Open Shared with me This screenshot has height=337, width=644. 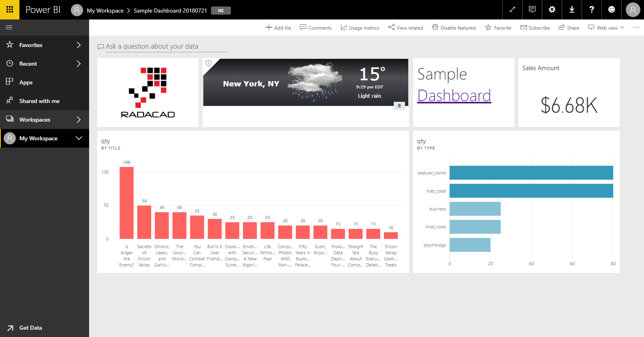45,101
